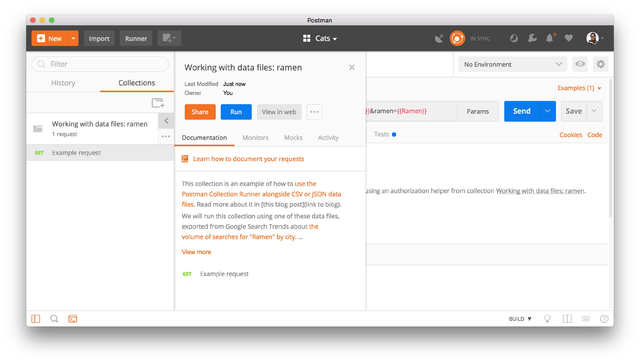Image resolution: width=640 pixels, height=364 pixels.
Task: Open the Cats workspace switcher
Action: (320, 38)
